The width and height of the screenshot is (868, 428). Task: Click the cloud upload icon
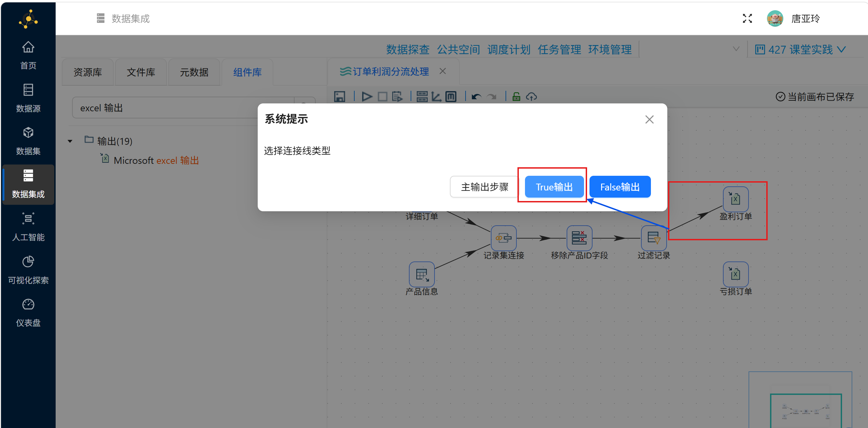(531, 97)
